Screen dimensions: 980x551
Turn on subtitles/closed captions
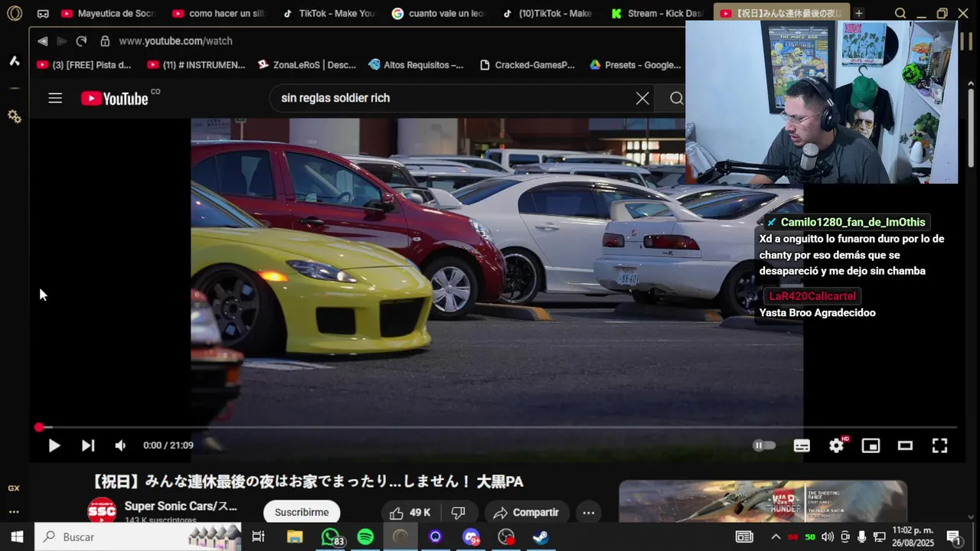point(802,445)
